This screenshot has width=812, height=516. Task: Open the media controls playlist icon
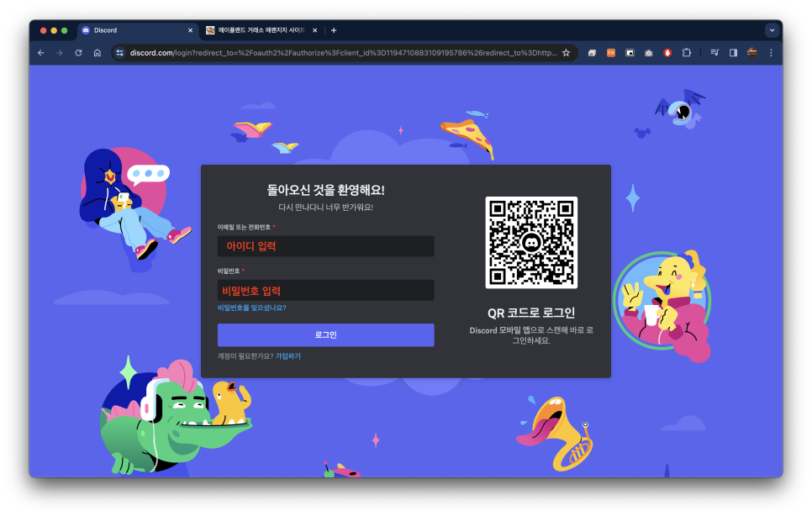[714, 53]
